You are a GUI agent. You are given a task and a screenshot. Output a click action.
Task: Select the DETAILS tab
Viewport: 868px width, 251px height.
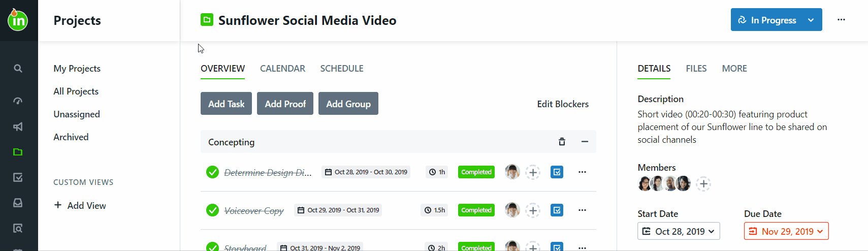pyautogui.click(x=654, y=69)
